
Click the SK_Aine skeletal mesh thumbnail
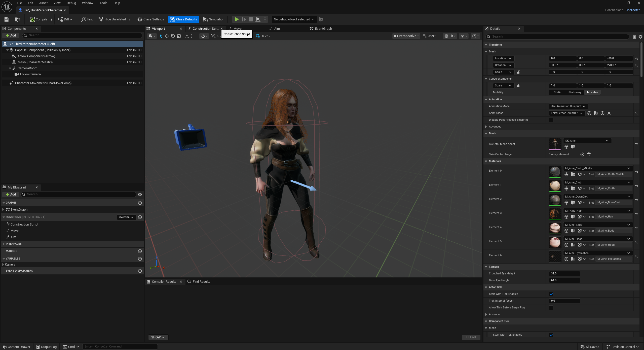tap(555, 144)
